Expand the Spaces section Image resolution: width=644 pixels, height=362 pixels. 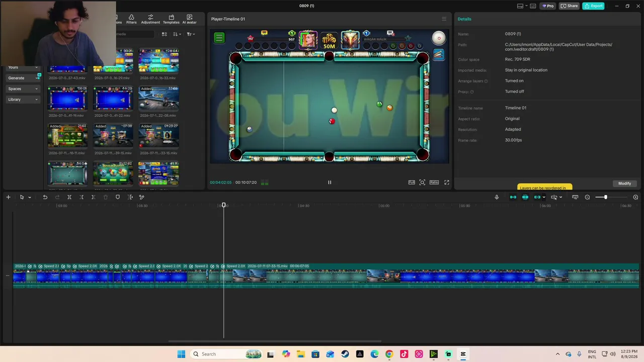click(x=23, y=89)
